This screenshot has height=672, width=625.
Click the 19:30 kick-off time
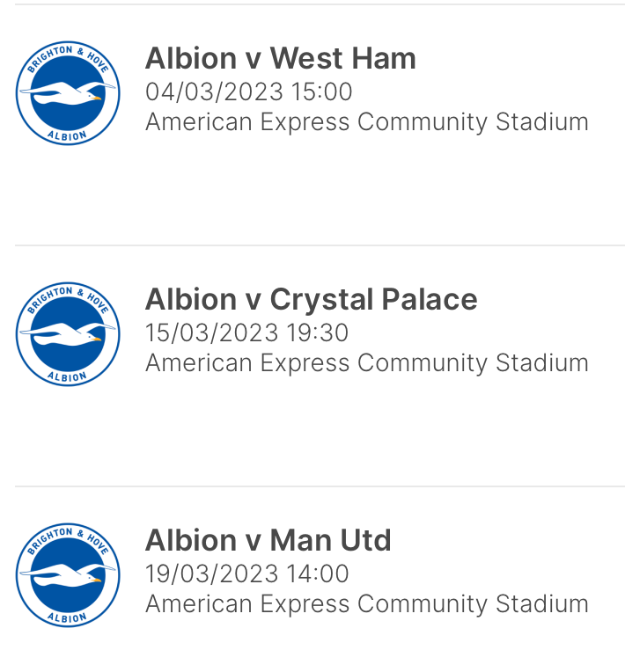pos(318,332)
